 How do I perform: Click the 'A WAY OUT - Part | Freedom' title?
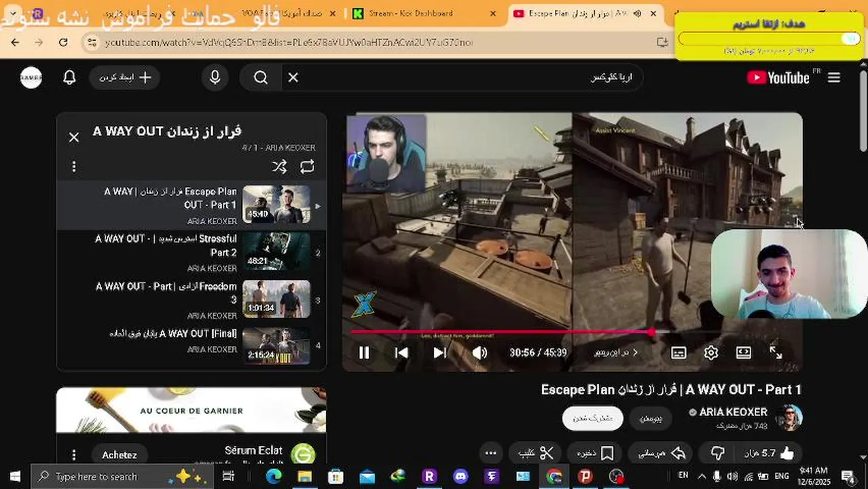pos(166,293)
